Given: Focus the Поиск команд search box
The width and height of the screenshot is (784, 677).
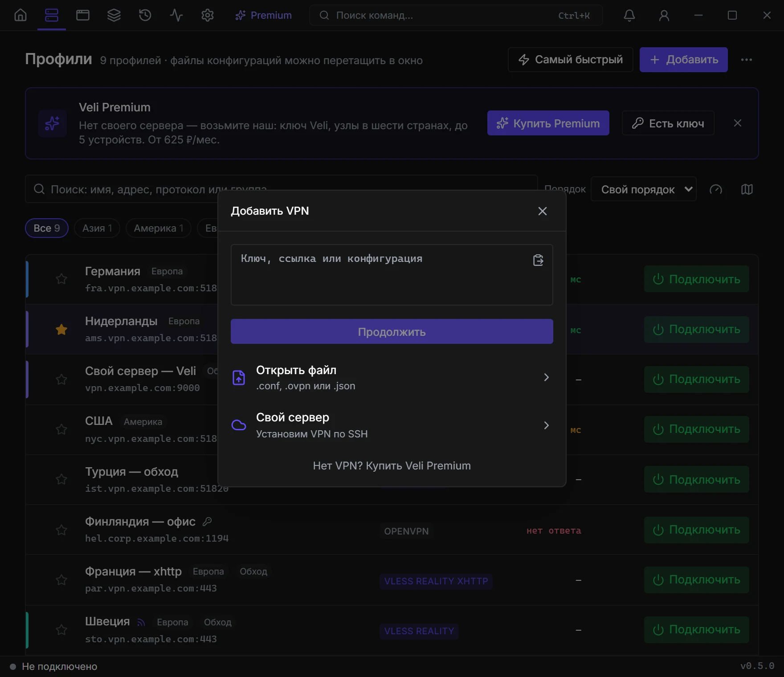Looking at the screenshot, I should coord(456,15).
